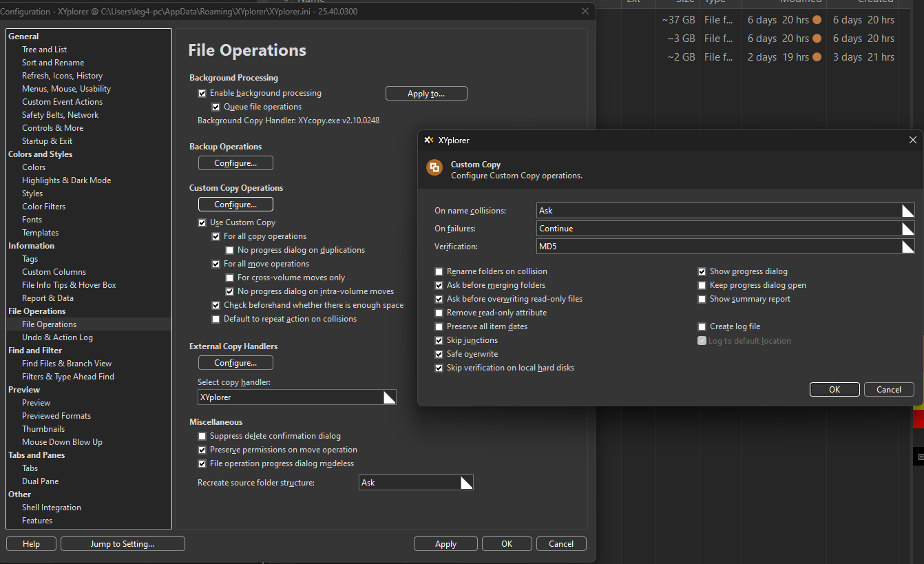Uncheck Use Custom Copy
This screenshot has height=564, width=924.
point(202,222)
